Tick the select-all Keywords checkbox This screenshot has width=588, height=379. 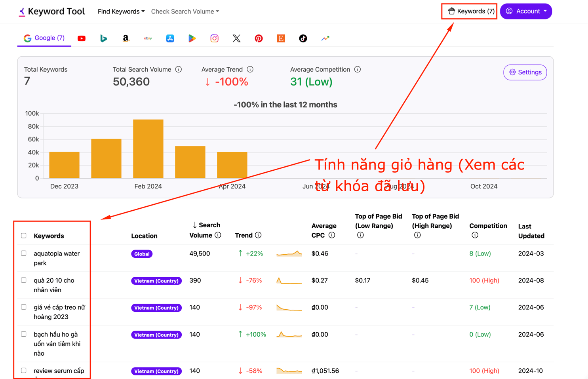click(24, 236)
